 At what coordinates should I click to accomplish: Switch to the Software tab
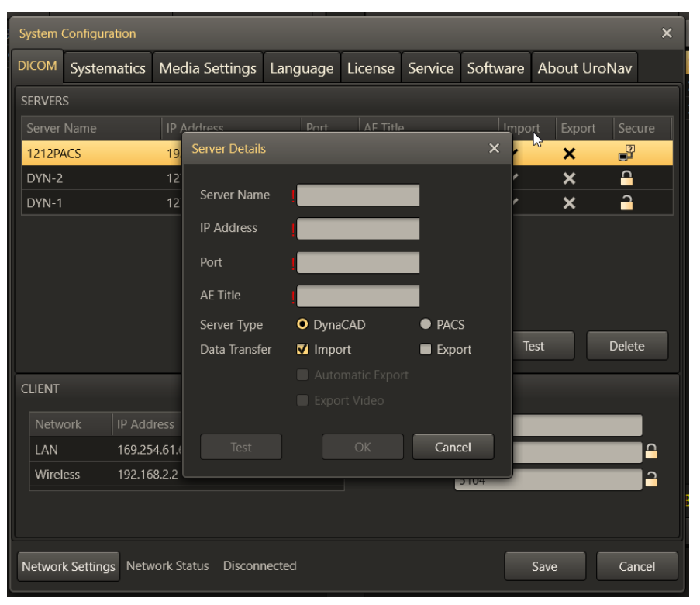pyautogui.click(x=495, y=68)
